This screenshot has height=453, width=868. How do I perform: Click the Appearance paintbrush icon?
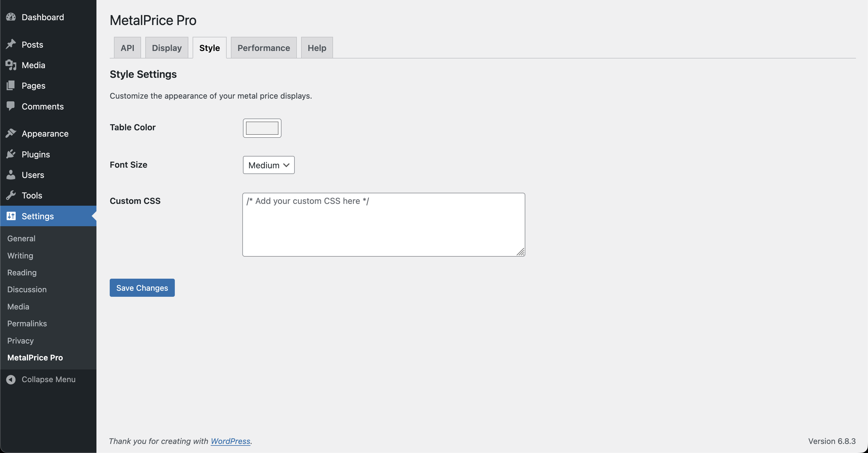click(x=11, y=133)
